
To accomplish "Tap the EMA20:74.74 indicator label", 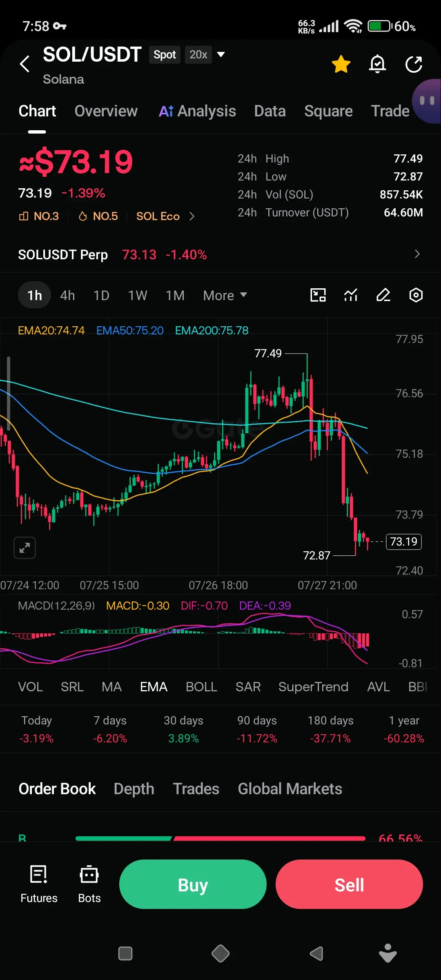I will [x=51, y=330].
